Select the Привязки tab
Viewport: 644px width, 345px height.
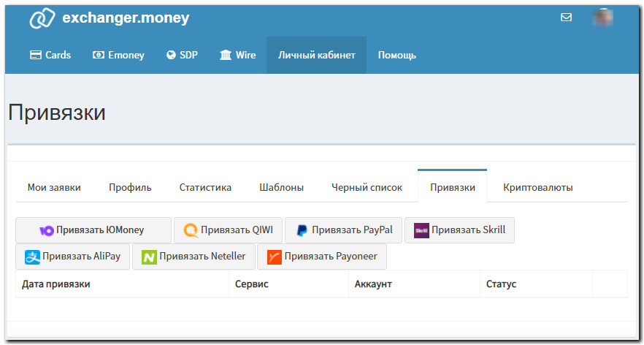tap(452, 186)
